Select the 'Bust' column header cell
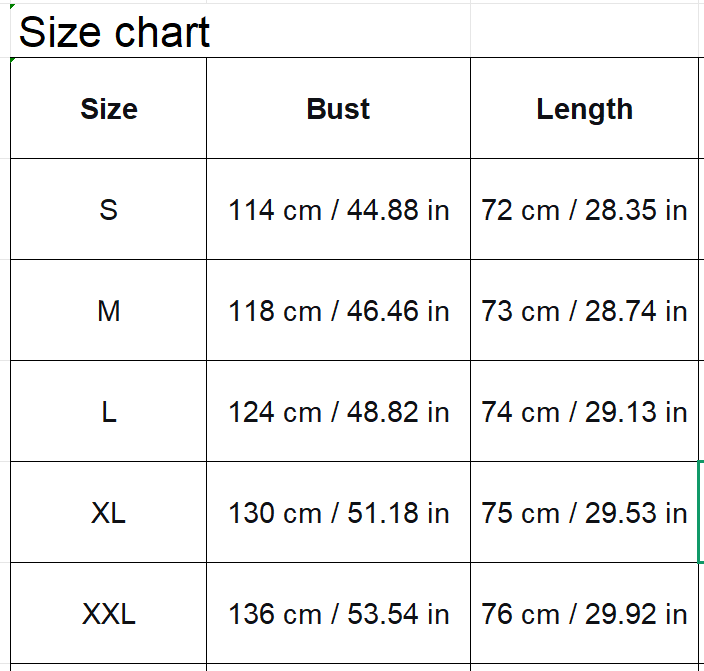Image resolution: width=704 pixels, height=671 pixels. coord(338,108)
